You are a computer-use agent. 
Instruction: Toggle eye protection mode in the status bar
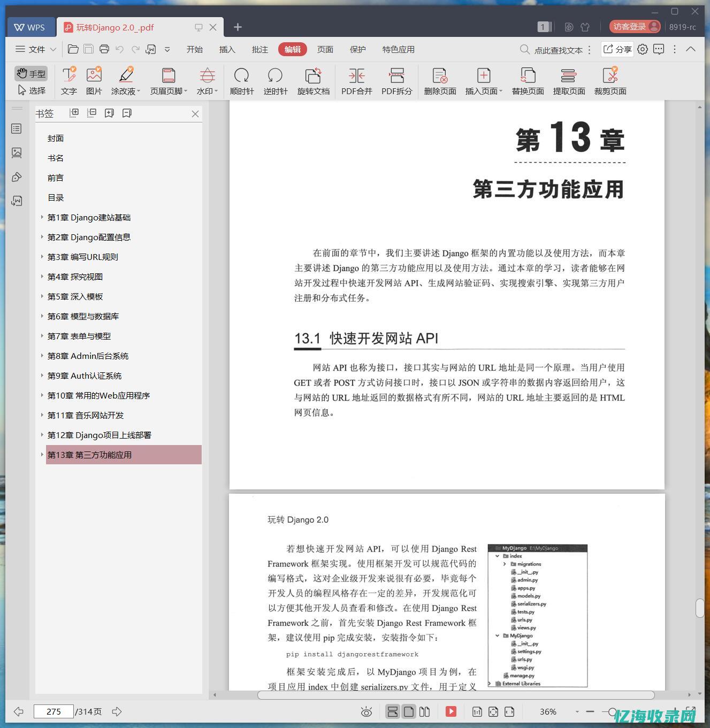(x=367, y=712)
